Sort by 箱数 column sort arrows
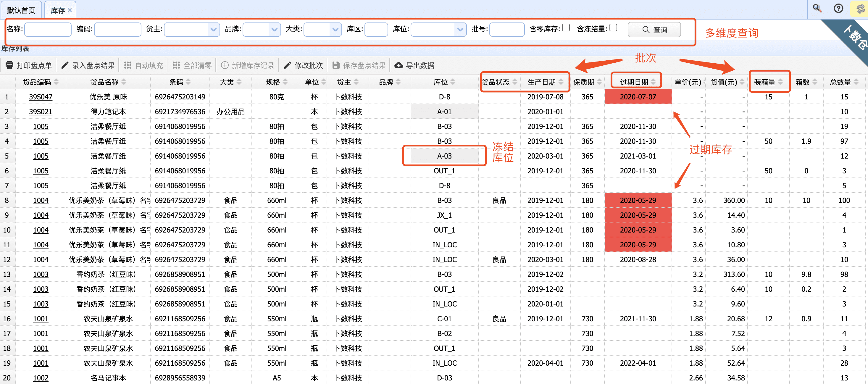Screen dimensions: 868x384 point(814,82)
